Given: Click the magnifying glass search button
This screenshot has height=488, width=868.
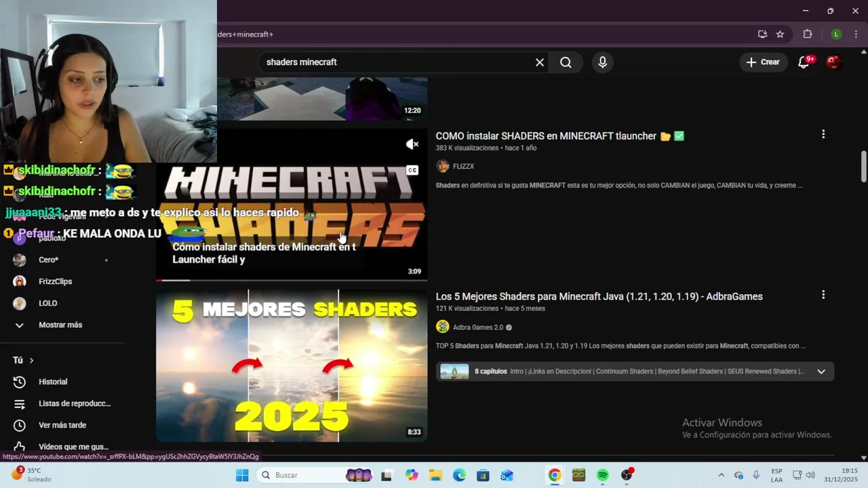Looking at the screenshot, I should [566, 62].
